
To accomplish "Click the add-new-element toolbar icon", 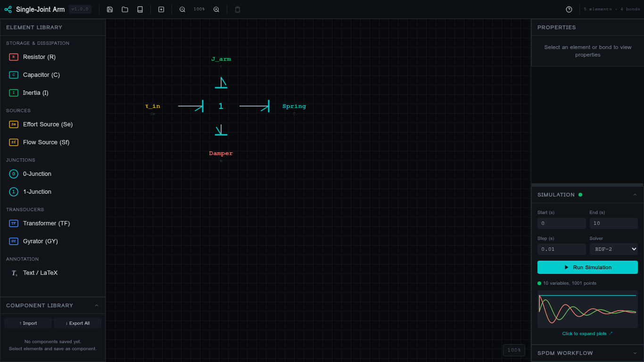I will (x=161, y=9).
